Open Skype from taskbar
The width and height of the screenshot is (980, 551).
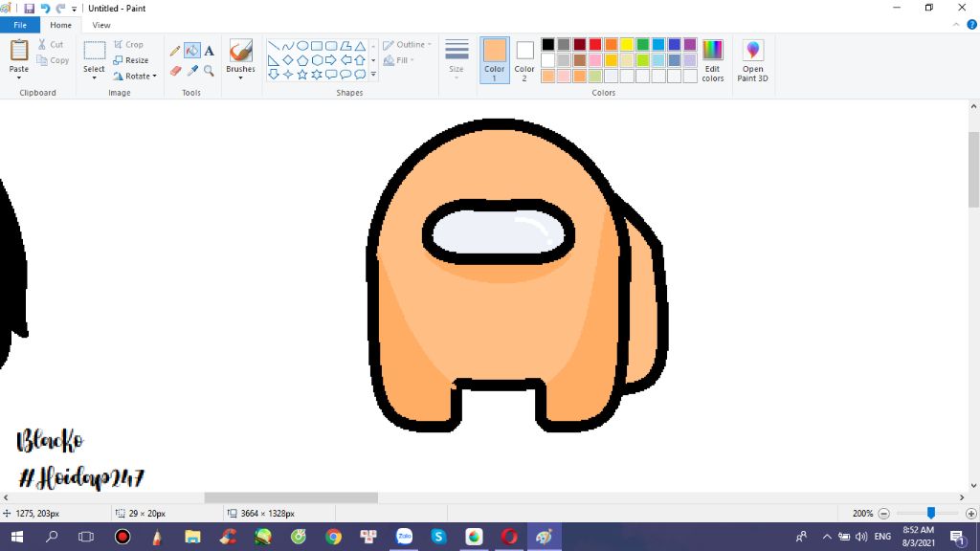point(438,537)
